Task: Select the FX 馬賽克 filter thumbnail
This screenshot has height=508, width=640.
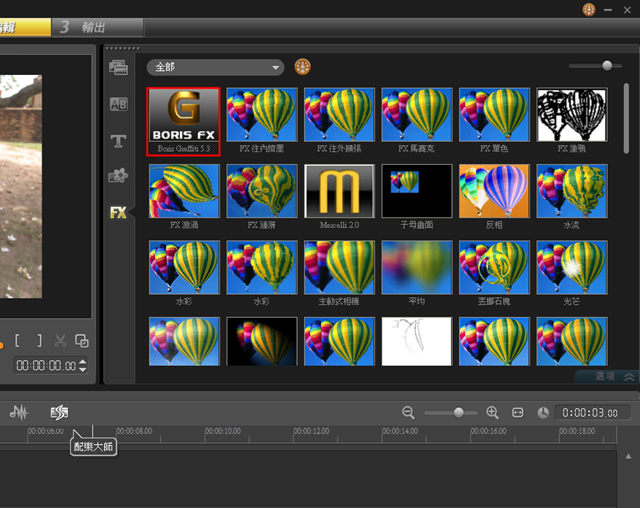Action: [417, 115]
